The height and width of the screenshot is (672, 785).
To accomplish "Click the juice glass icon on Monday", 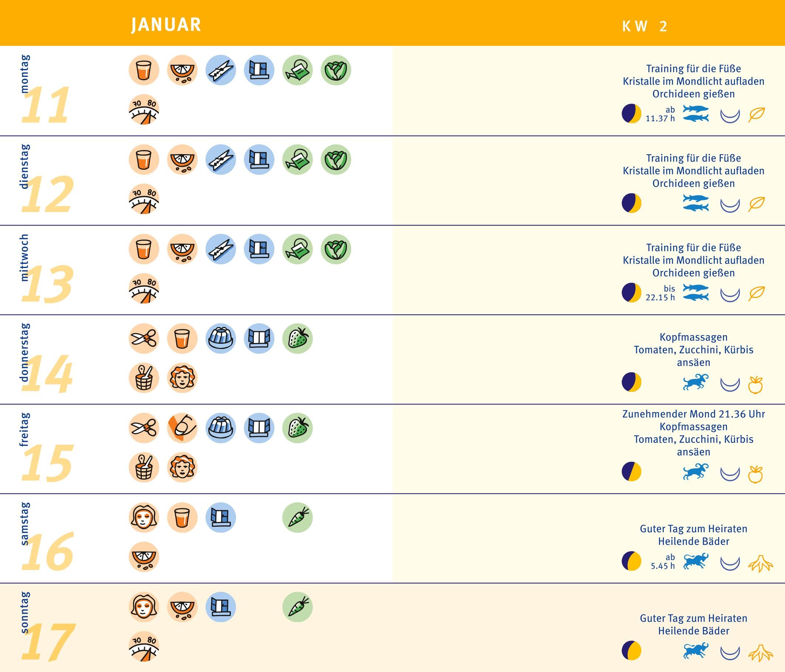I will click(x=144, y=70).
